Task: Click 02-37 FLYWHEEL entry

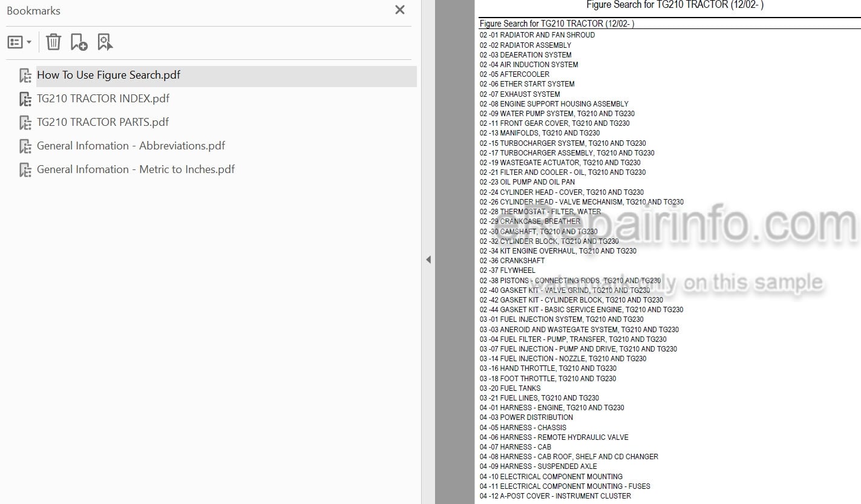Action: [x=508, y=270]
